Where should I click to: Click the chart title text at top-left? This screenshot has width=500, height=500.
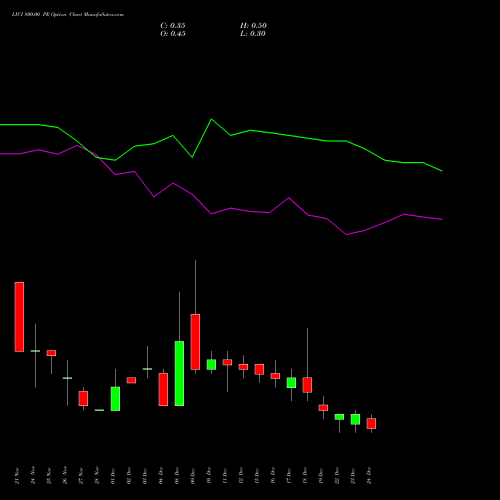pos(68,15)
